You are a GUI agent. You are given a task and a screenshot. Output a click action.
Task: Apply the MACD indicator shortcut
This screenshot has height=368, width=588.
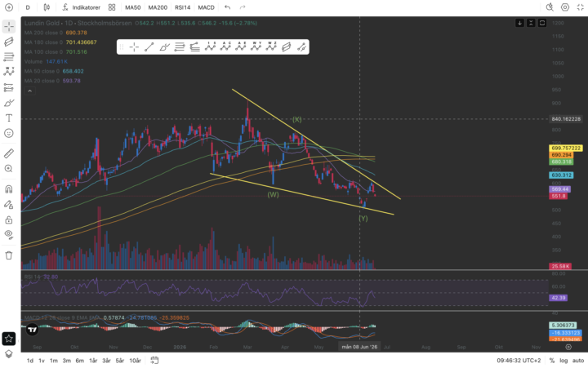tap(207, 7)
